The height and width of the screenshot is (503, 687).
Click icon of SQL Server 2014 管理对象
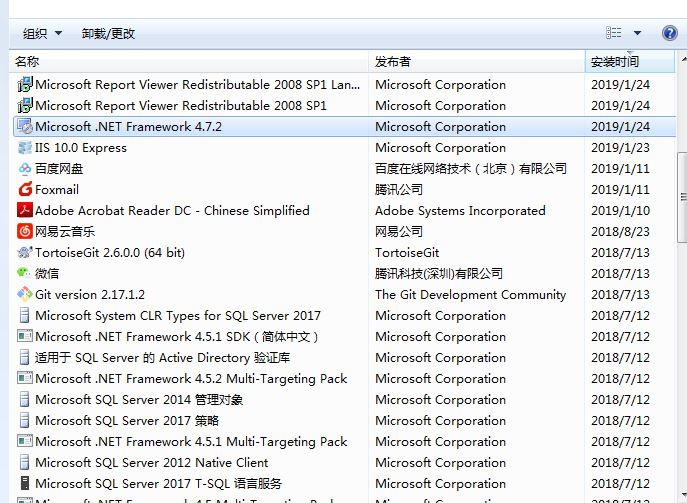(25, 399)
